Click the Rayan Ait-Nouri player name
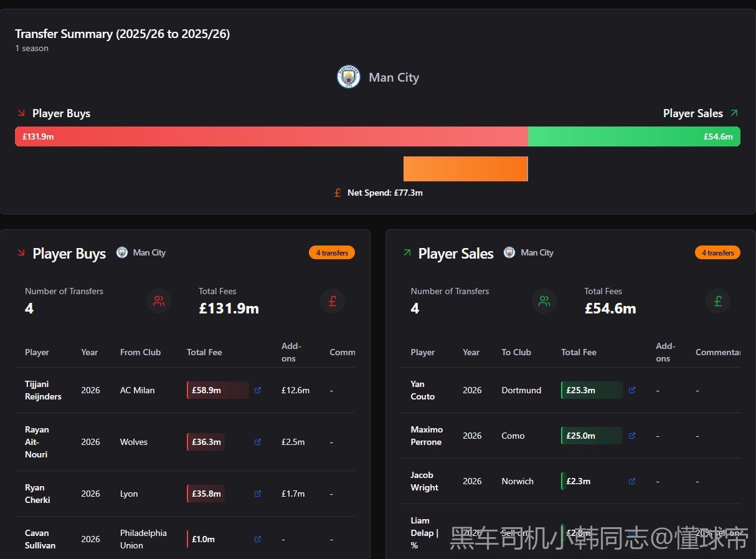 pos(37,442)
